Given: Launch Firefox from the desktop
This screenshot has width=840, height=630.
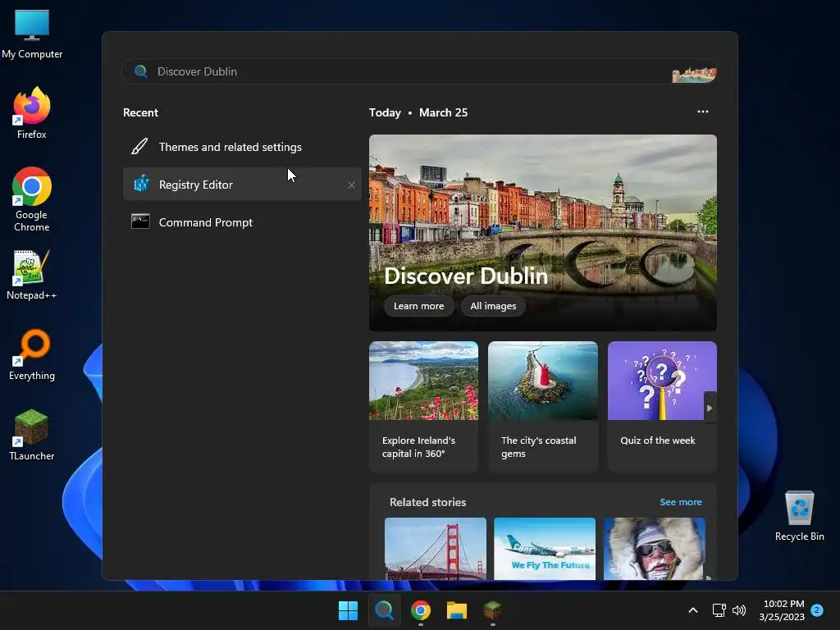Looking at the screenshot, I should pos(32,113).
